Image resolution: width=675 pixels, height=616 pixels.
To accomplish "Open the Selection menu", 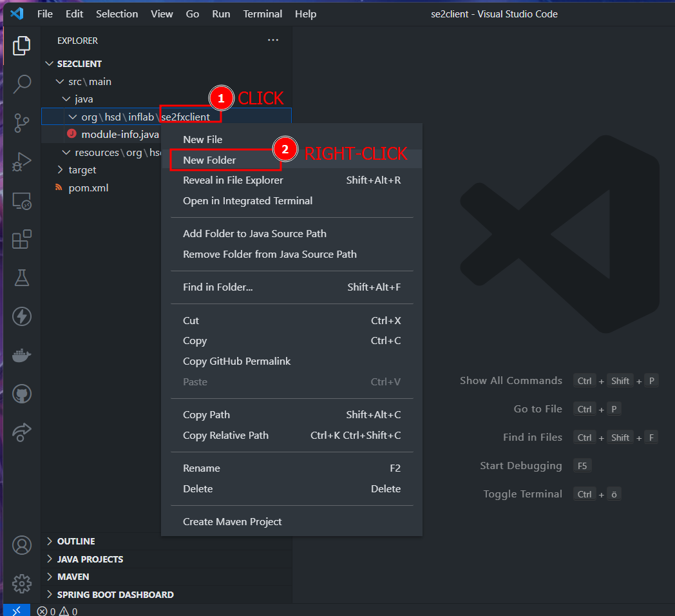I will coord(117,14).
